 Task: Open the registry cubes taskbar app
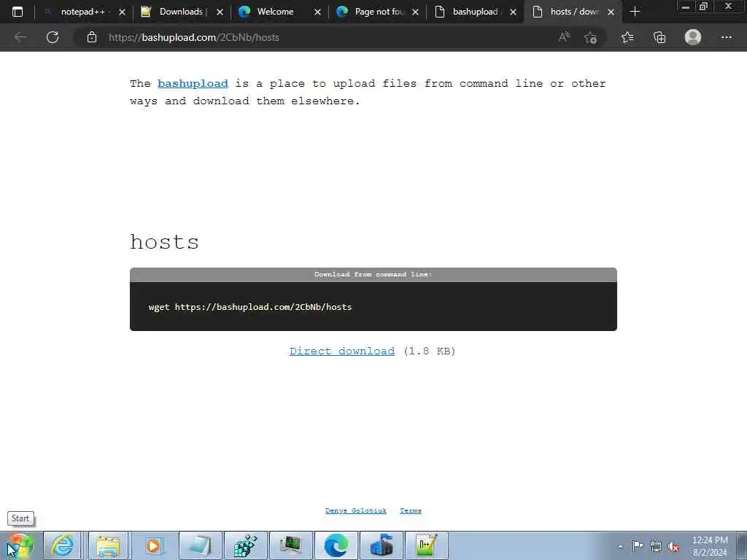[x=246, y=545]
